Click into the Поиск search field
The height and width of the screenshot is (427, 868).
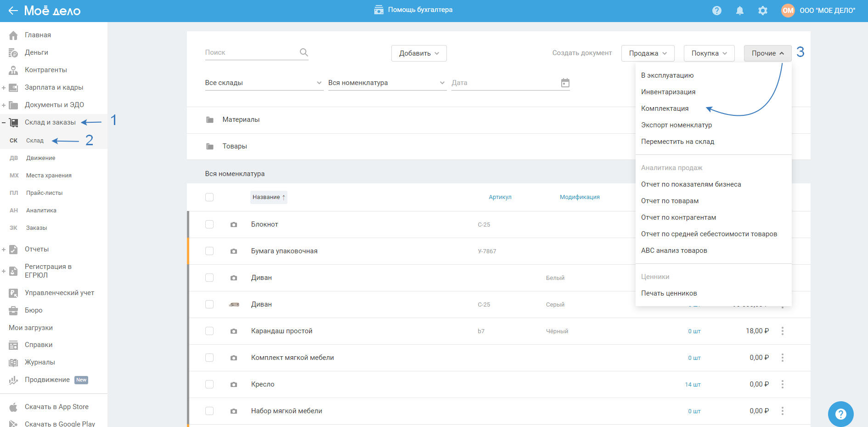pos(250,52)
